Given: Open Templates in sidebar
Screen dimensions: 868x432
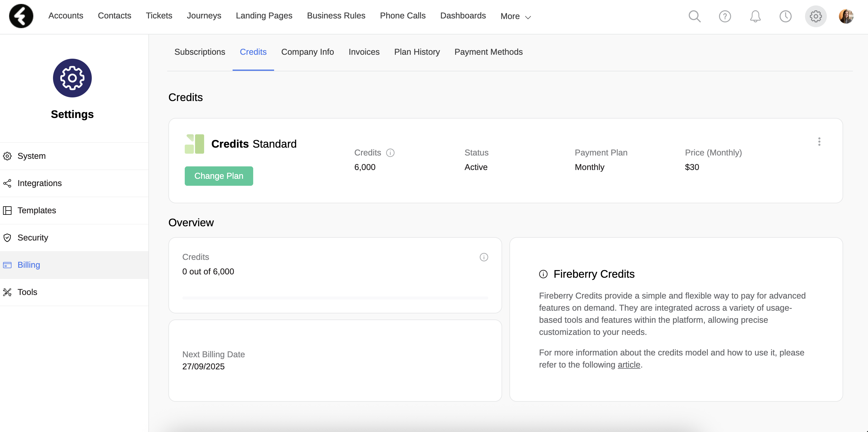Looking at the screenshot, I should click(74, 211).
